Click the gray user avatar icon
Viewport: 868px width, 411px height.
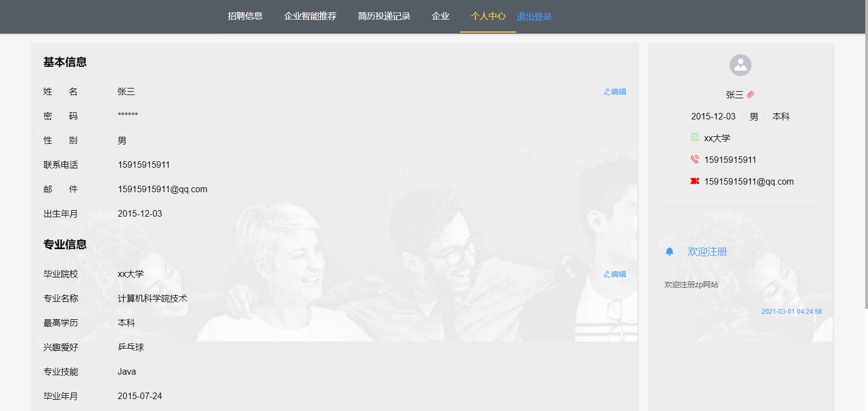(741, 65)
